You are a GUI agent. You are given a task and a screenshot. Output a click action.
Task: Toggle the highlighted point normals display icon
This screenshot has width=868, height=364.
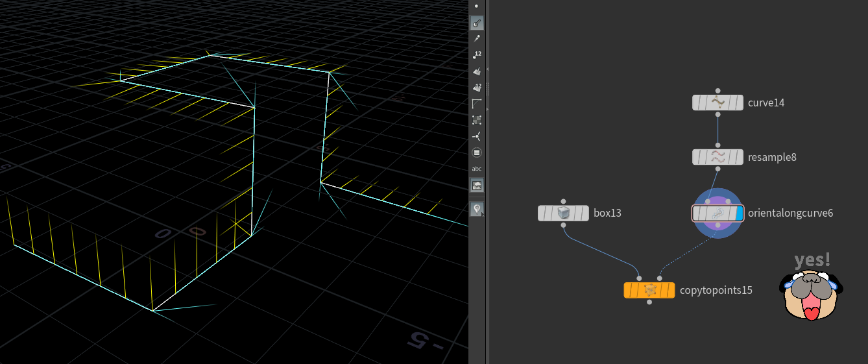point(477,23)
